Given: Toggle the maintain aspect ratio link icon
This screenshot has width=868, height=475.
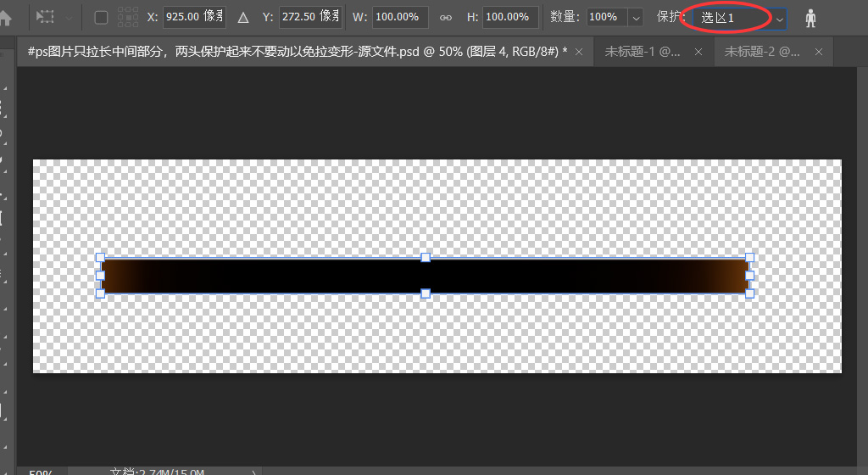Looking at the screenshot, I should click(x=446, y=17).
